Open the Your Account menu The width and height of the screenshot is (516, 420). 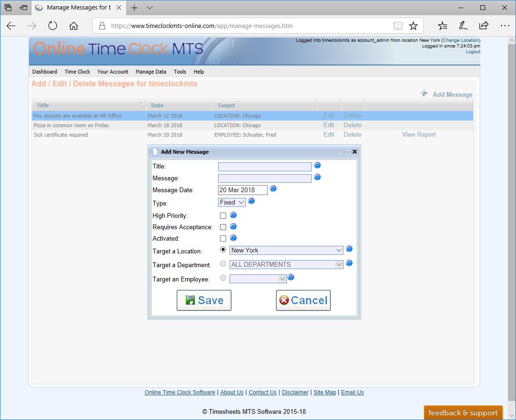point(113,72)
